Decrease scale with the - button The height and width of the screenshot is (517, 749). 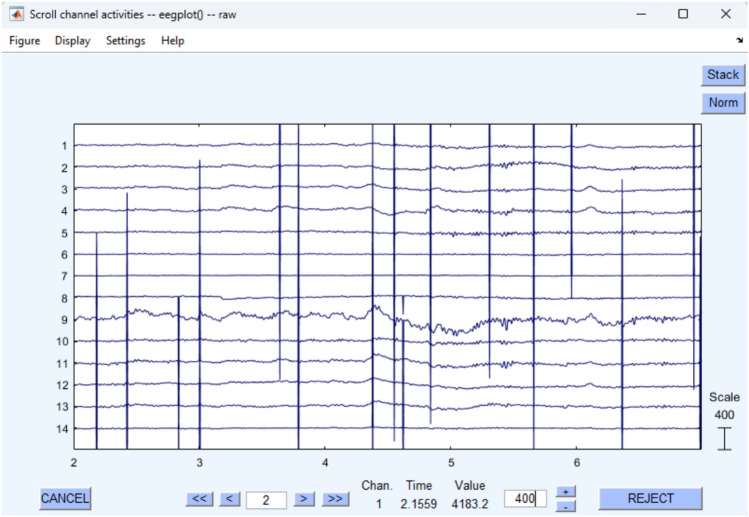click(x=566, y=506)
